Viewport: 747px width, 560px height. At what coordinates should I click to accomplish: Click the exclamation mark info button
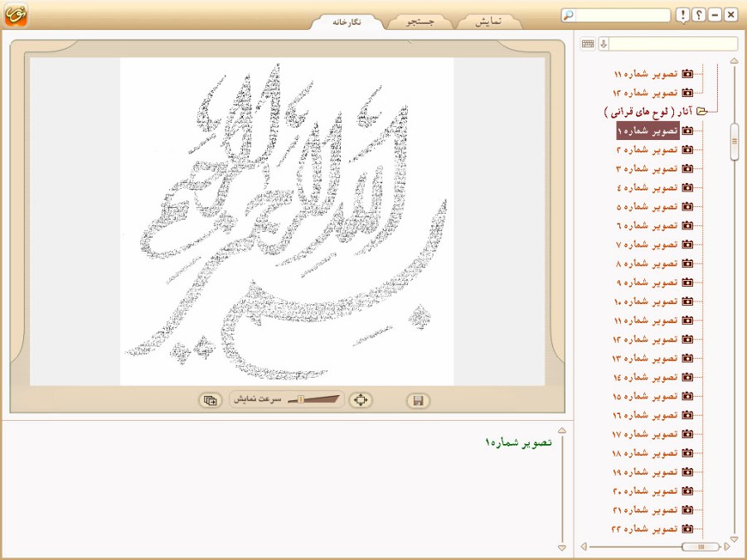tap(682, 15)
